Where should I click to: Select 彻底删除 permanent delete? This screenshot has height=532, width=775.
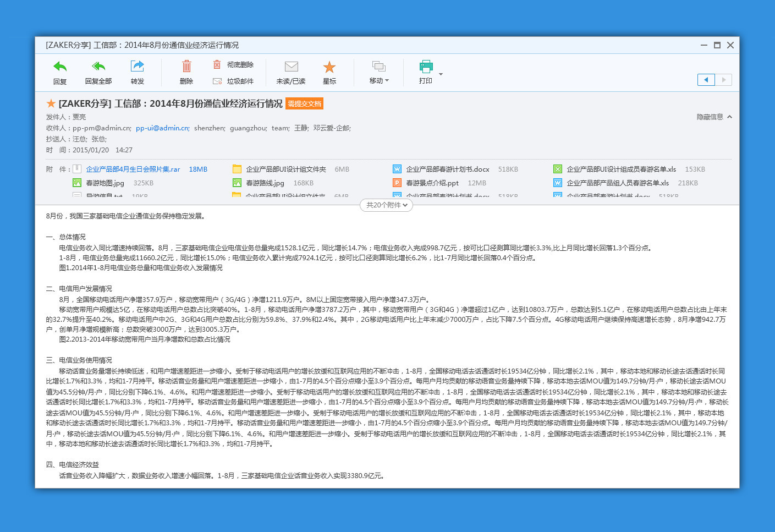click(234, 65)
